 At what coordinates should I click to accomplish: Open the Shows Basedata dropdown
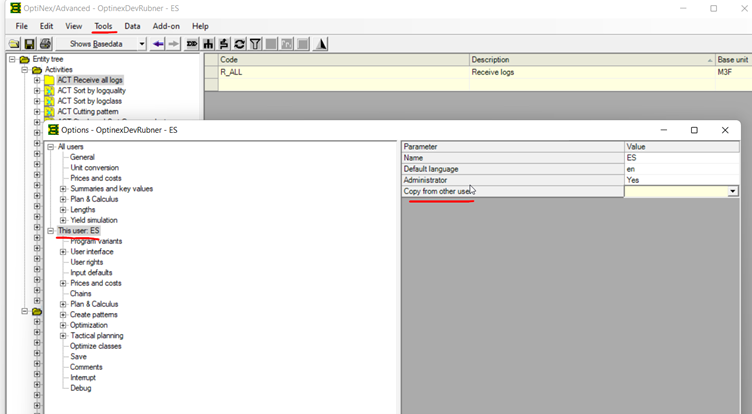coord(142,44)
